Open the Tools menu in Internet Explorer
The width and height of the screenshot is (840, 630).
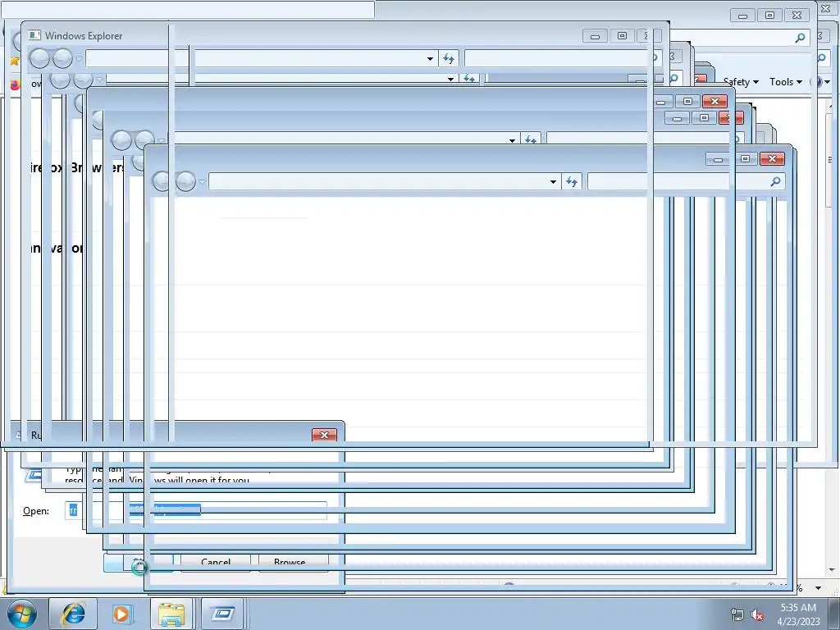click(x=785, y=82)
